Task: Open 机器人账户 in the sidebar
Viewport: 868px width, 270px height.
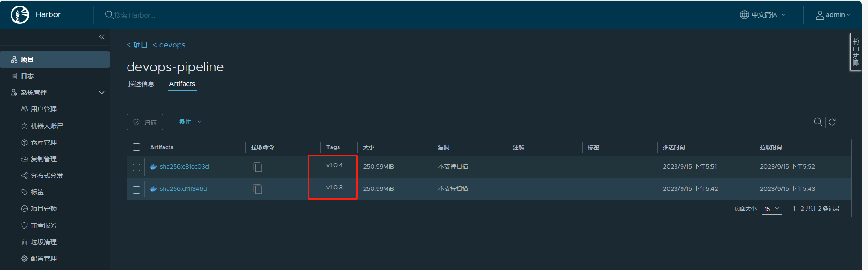Action: point(47,126)
